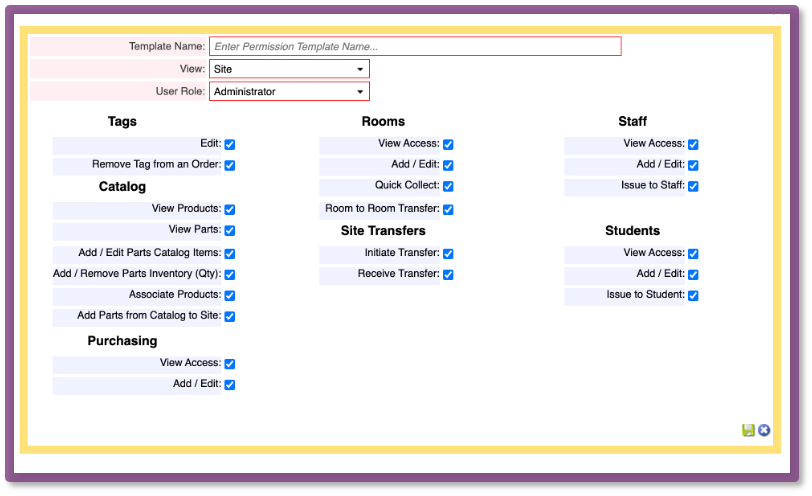
Task: Click the Purchasing section heading
Action: (x=122, y=341)
